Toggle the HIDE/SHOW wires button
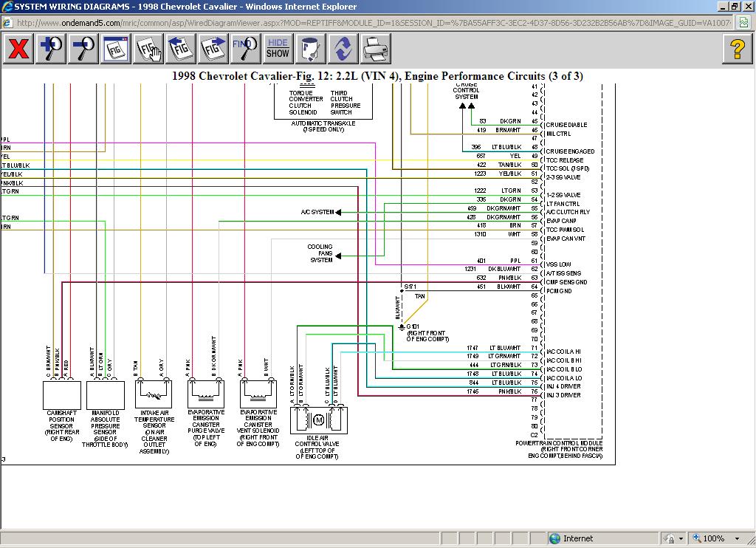The width and height of the screenshot is (756, 548). click(x=278, y=49)
